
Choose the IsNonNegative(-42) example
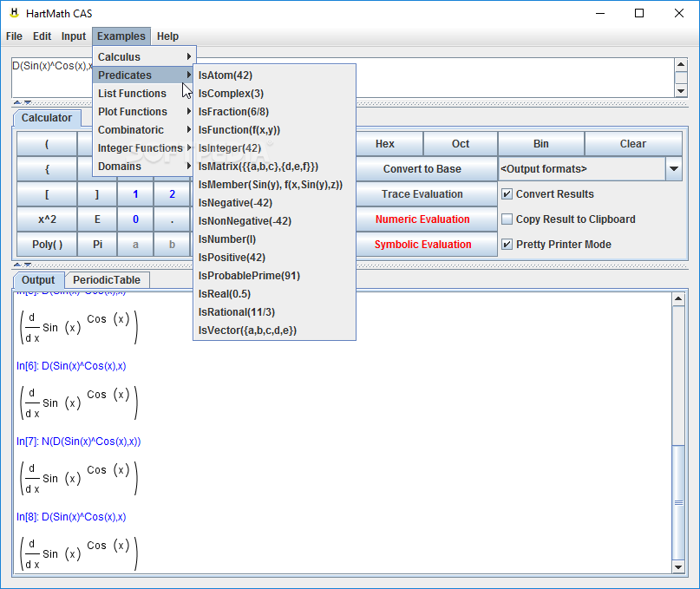274,221
